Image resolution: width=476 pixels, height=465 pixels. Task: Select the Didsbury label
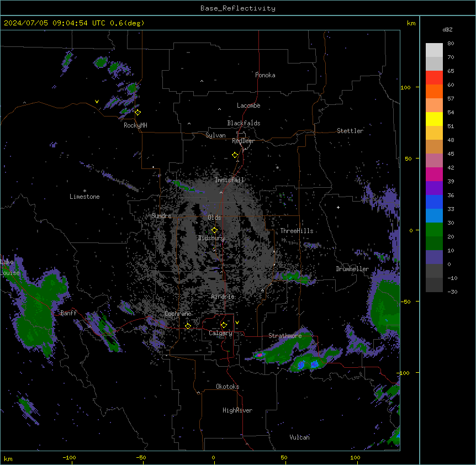tap(211, 238)
